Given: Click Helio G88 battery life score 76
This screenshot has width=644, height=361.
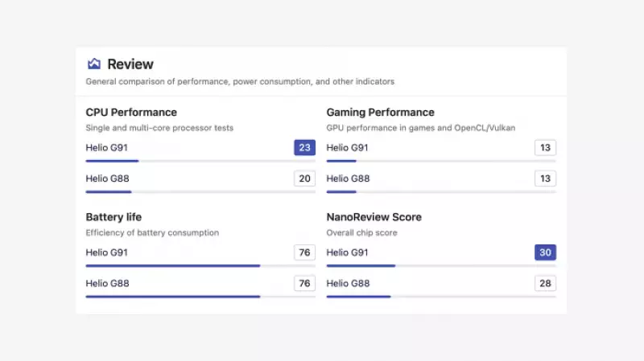Looking at the screenshot, I should click(305, 283).
